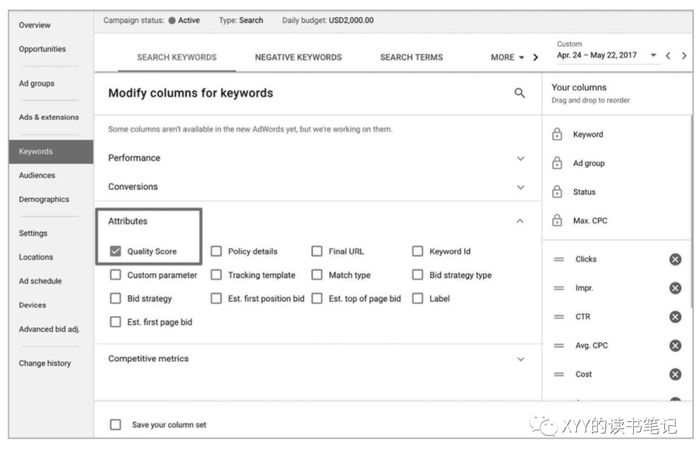Viewport: 700px width, 457px height.
Task: Expand the Competitive metrics section
Action: 520,359
